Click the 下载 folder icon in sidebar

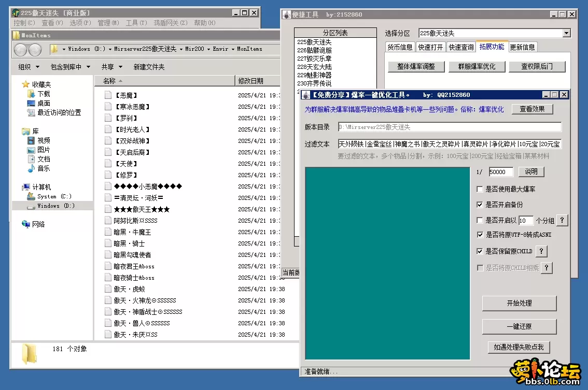[x=31, y=94]
